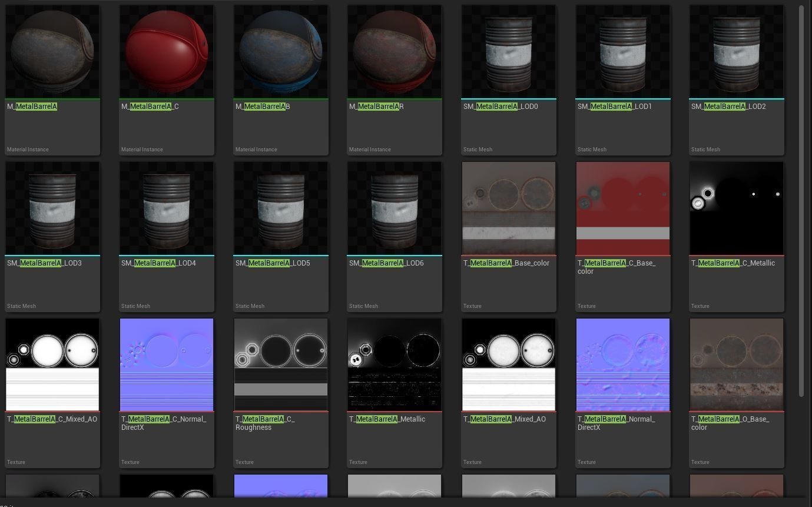The height and width of the screenshot is (507, 812).
Task: Select the M_MetalBarrelAR material instance tile
Action: tap(395, 80)
